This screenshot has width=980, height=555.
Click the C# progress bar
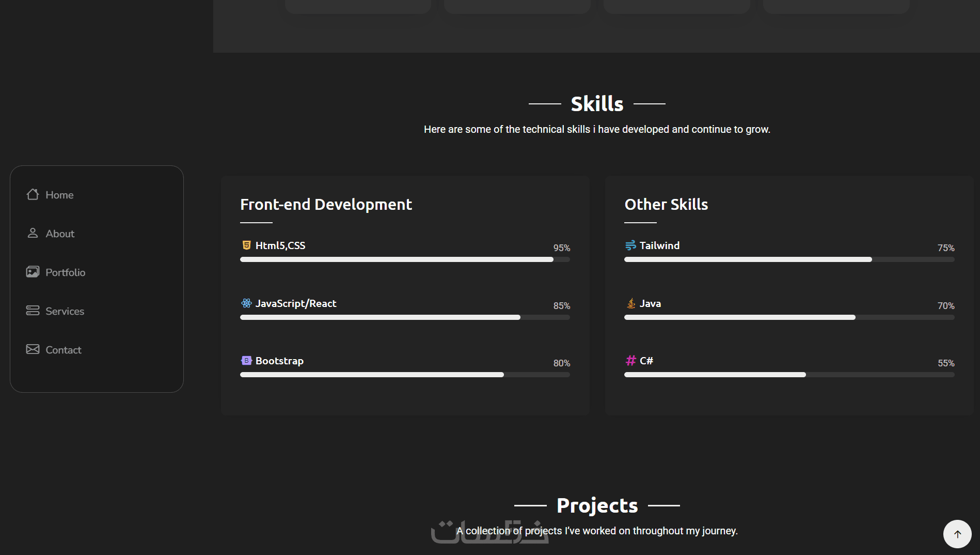(789, 375)
